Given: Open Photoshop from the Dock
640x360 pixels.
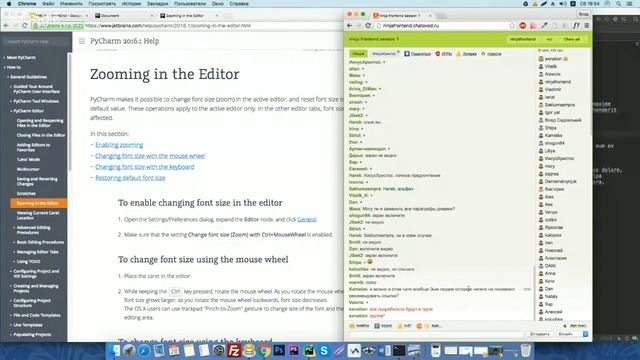Looking at the screenshot, I should pyautogui.click(x=279, y=351).
